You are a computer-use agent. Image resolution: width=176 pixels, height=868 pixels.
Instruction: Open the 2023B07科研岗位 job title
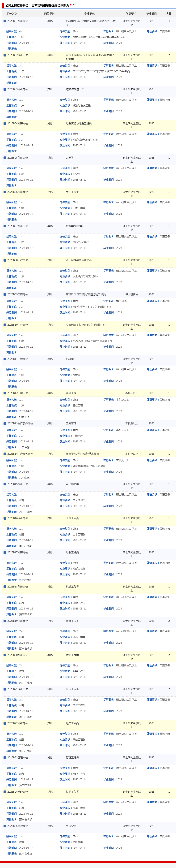tap(17, 226)
